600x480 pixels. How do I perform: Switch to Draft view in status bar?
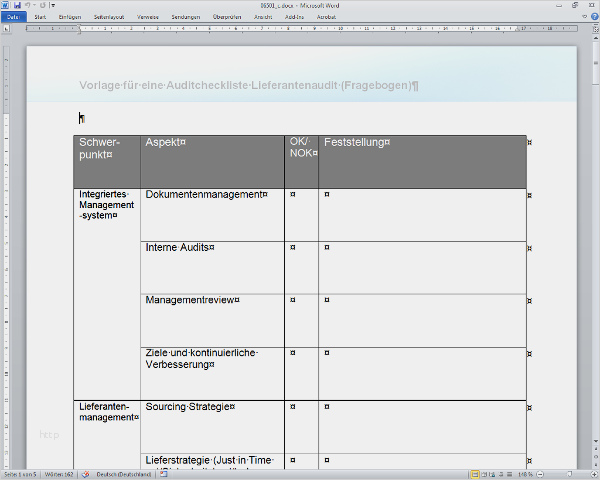(510, 474)
